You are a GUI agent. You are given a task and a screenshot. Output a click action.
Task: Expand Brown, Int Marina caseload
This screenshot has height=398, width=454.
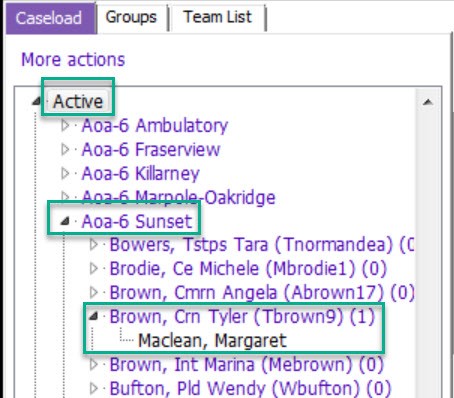[x=94, y=364]
